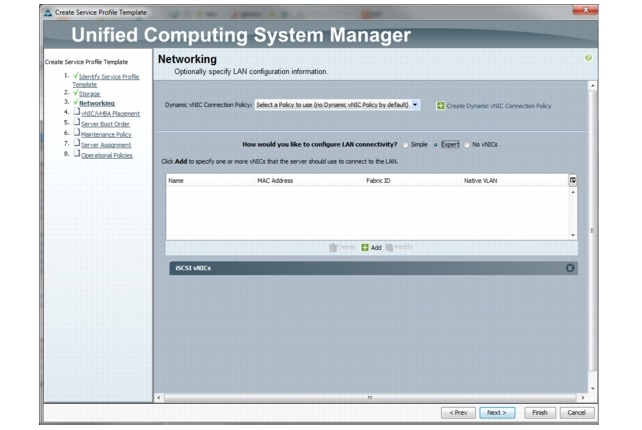Click the table column settings icon

pyautogui.click(x=572, y=180)
